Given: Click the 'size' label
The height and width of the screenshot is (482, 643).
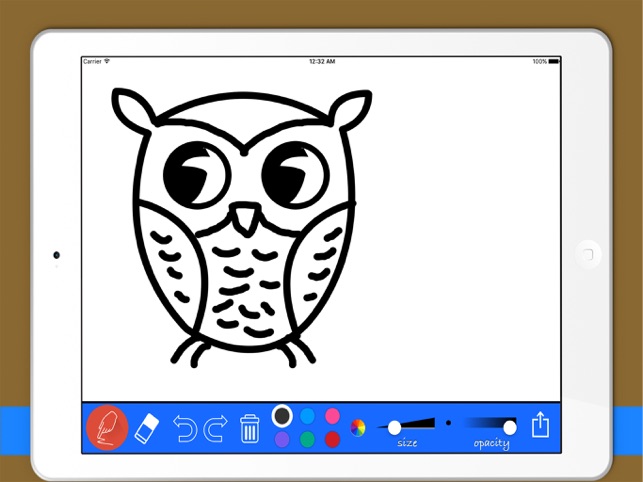Looking at the screenshot, I should 407,443.
